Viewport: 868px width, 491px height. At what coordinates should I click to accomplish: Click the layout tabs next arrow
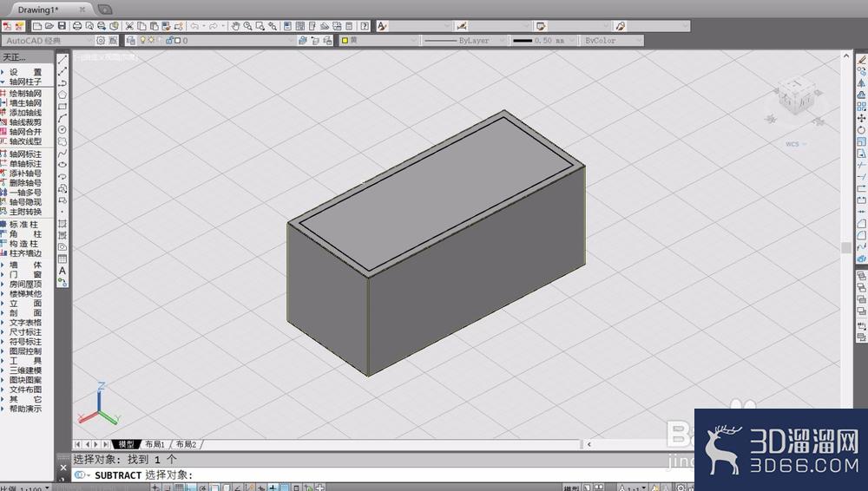click(95, 444)
